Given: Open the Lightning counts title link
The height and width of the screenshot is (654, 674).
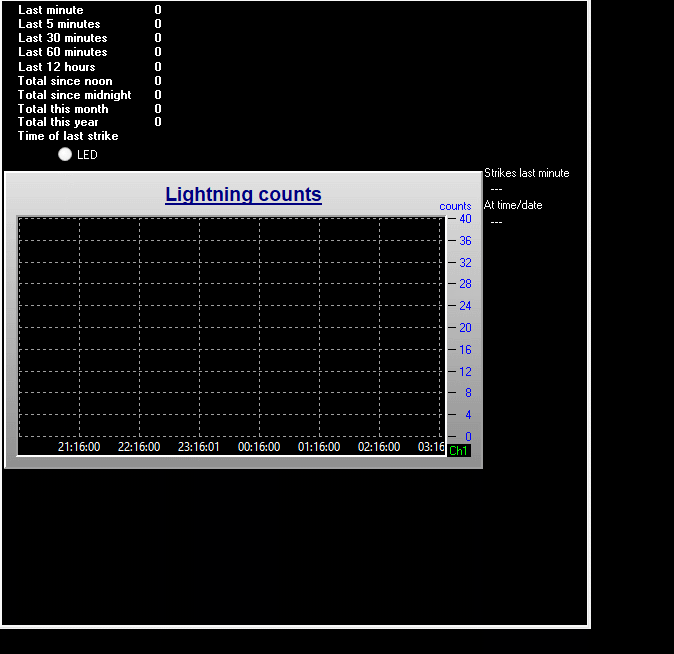Looking at the screenshot, I should point(243,194).
